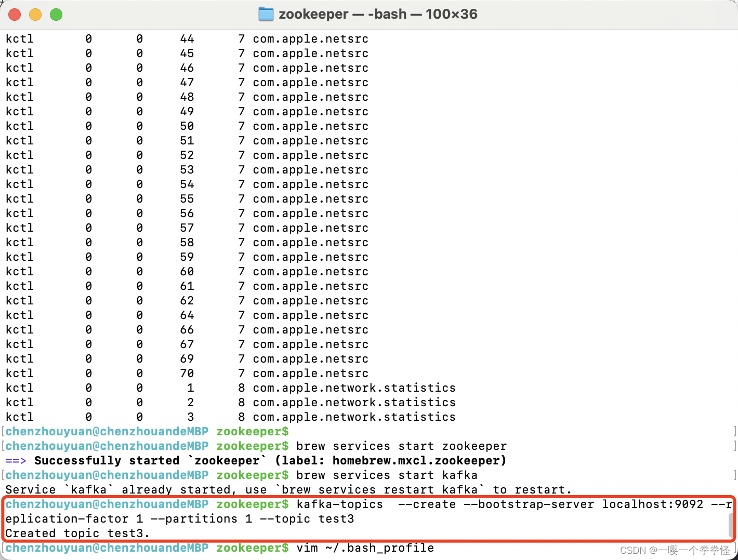Click the kctl row with number 61

point(187,286)
